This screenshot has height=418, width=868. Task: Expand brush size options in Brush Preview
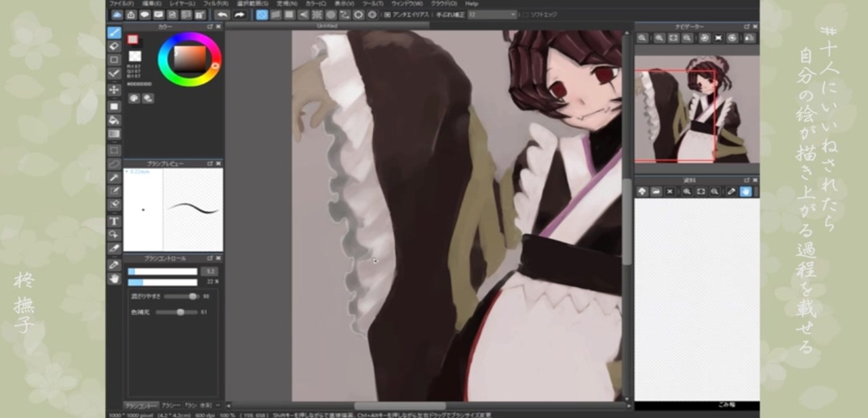pos(126,172)
